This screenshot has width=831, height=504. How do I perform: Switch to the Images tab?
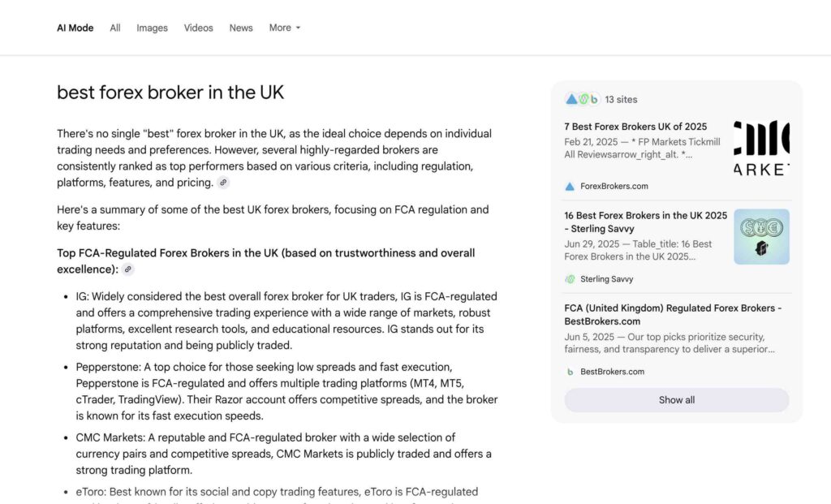pos(152,27)
